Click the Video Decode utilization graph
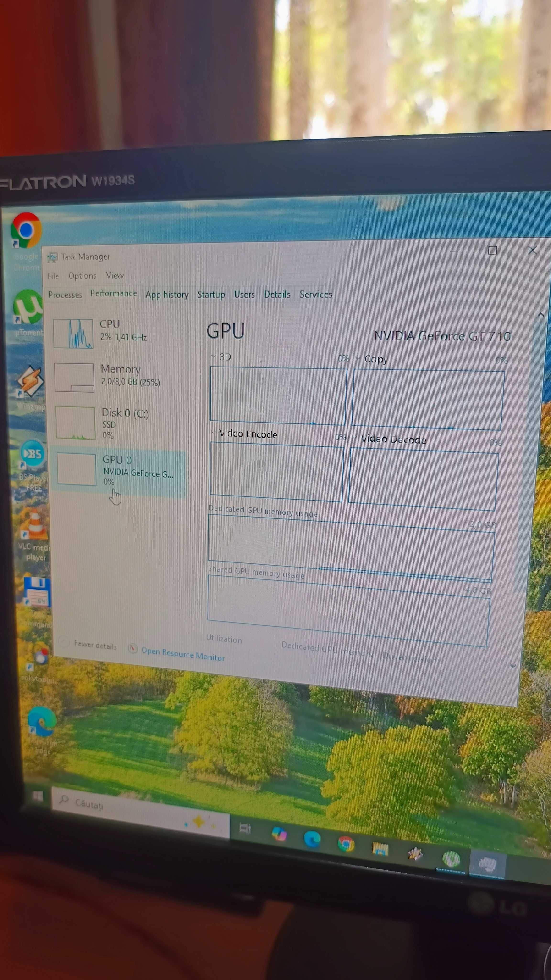 (423, 479)
